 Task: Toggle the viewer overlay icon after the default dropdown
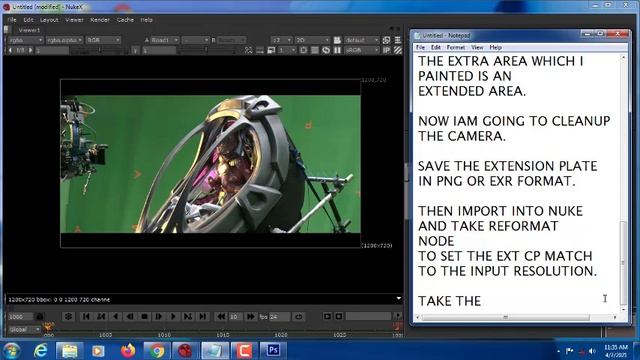click(386, 40)
